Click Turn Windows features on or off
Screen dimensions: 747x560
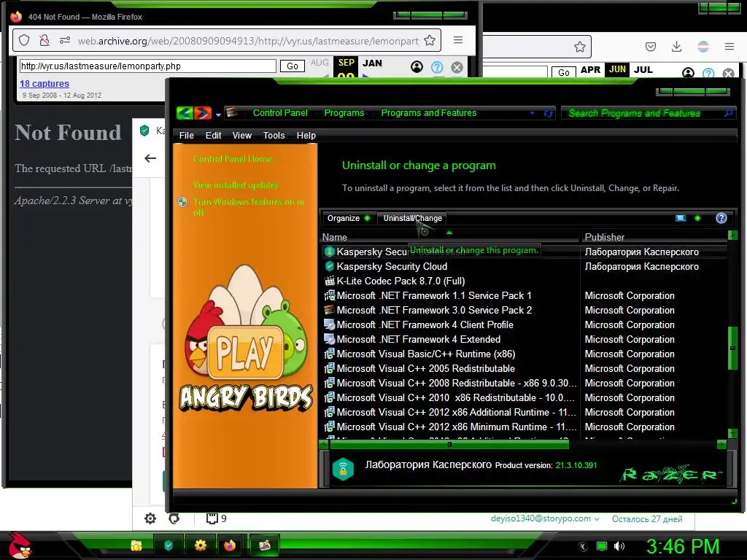[248, 207]
